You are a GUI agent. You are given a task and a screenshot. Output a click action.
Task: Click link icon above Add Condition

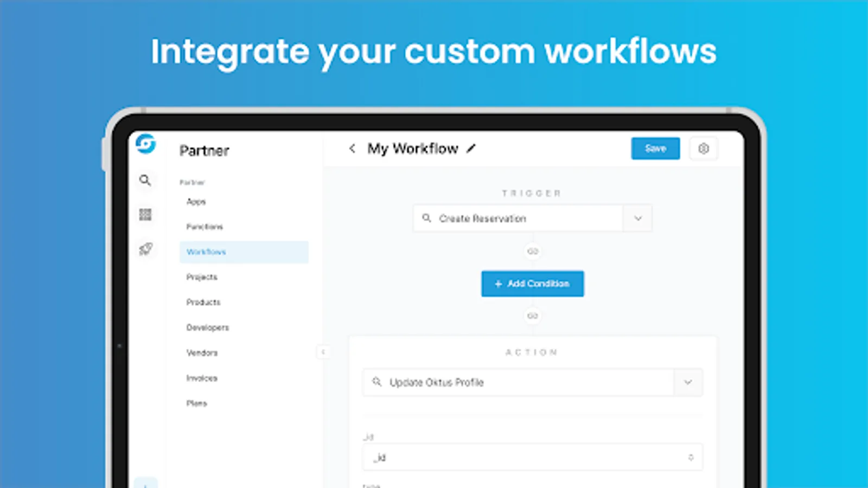click(533, 251)
